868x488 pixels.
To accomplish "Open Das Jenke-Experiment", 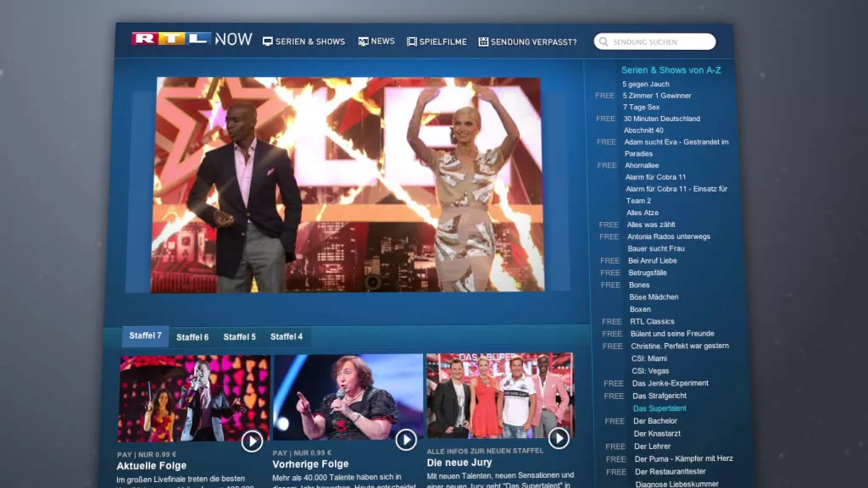I will 670,384.
